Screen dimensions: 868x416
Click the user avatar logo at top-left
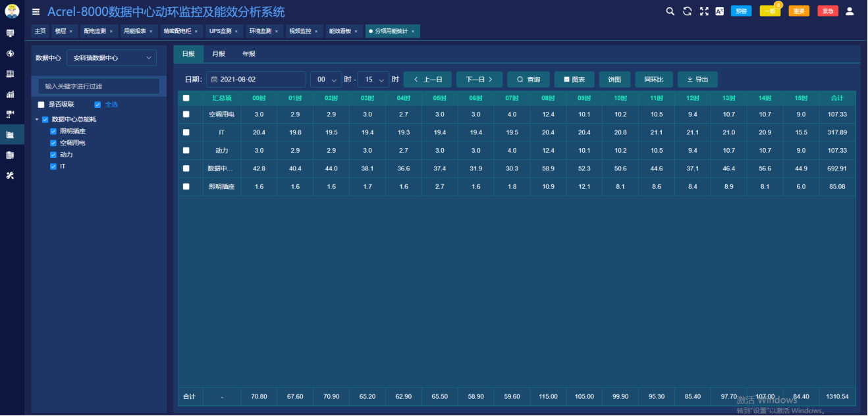point(12,11)
